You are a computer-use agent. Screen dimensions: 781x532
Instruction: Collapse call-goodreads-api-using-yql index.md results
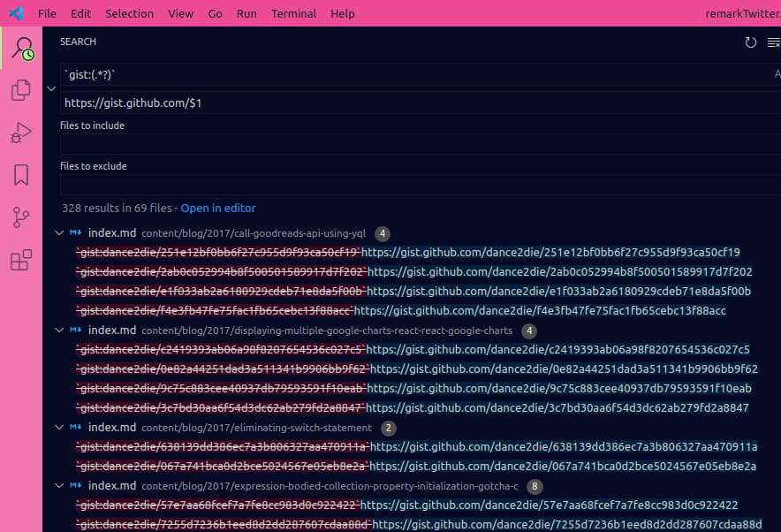(59, 233)
